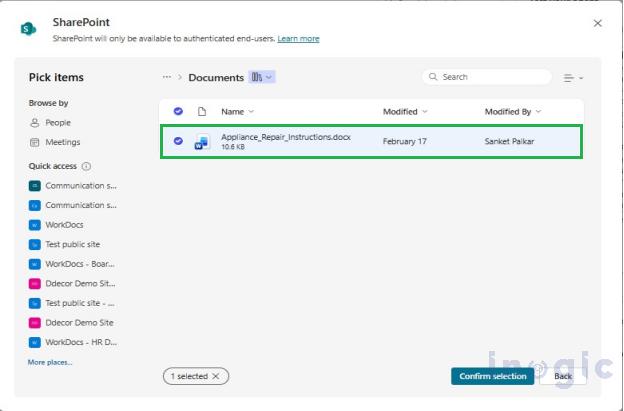Click the WorkDocs - HR D... site icon
624x411 pixels.
[35, 342]
